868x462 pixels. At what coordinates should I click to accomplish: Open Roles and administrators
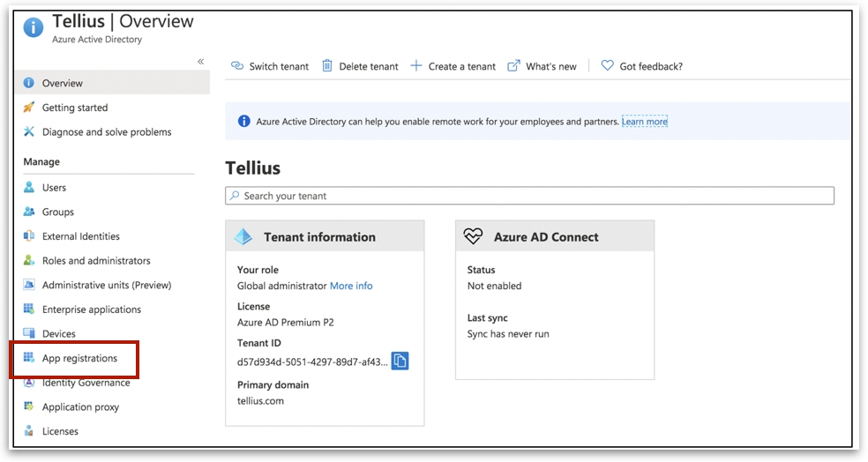tap(96, 261)
